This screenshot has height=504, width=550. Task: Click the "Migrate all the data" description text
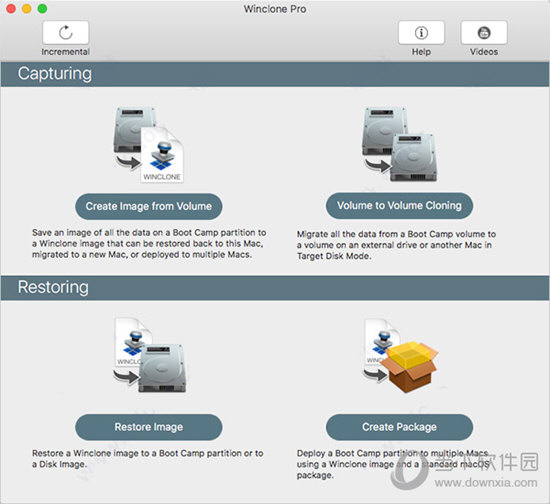pos(396,245)
